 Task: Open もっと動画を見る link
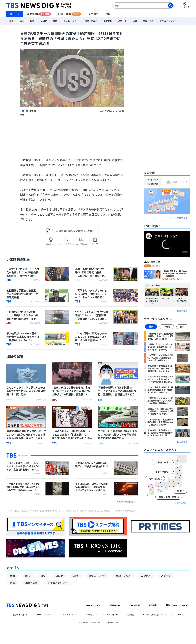pos(180,311)
